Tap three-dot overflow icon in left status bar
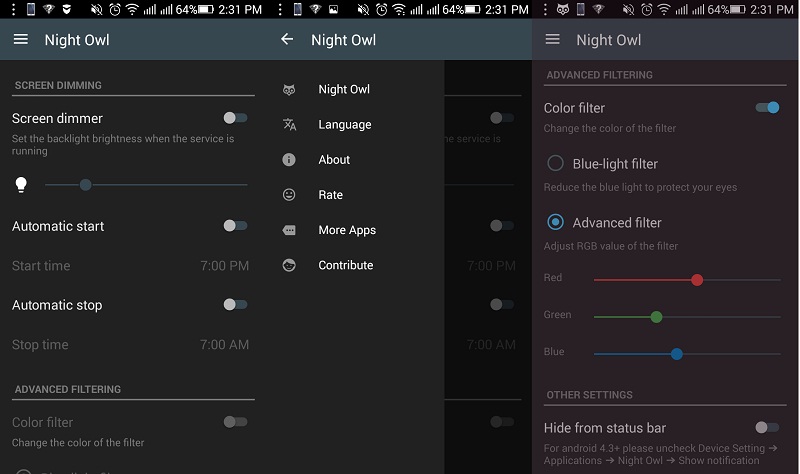This screenshot has height=474, width=800. 14,9
